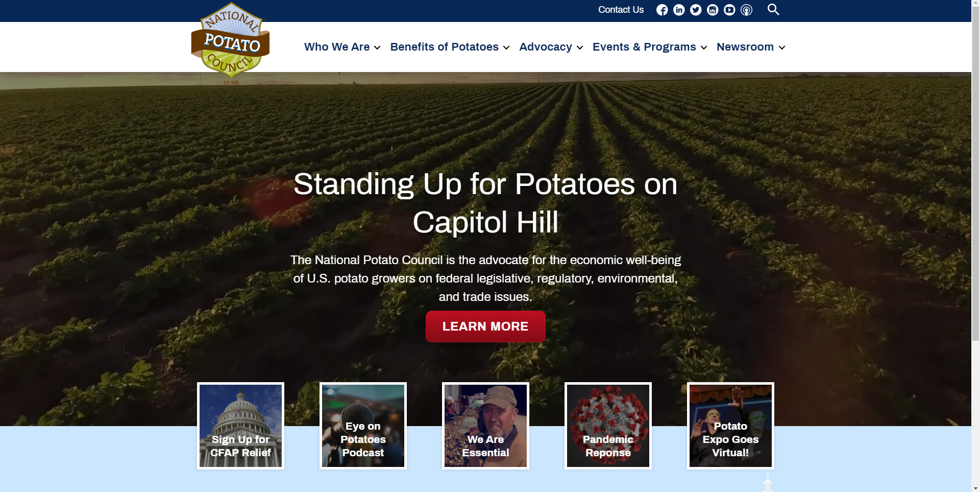
Task: Open the Eye on Potatoes Podcast tile
Action: [363, 426]
